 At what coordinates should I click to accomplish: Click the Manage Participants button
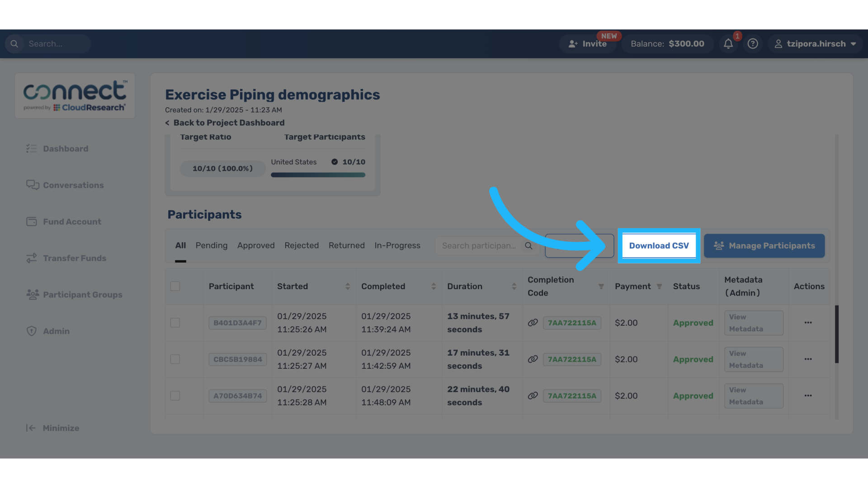point(764,246)
